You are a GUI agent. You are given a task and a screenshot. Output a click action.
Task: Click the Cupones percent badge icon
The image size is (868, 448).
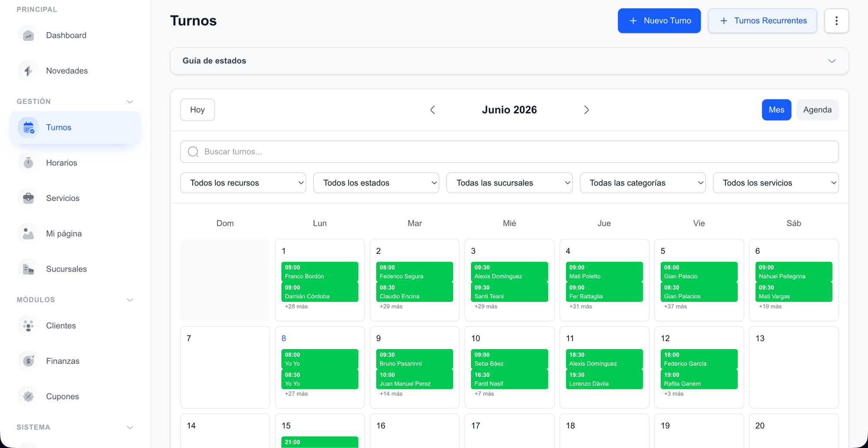28,396
